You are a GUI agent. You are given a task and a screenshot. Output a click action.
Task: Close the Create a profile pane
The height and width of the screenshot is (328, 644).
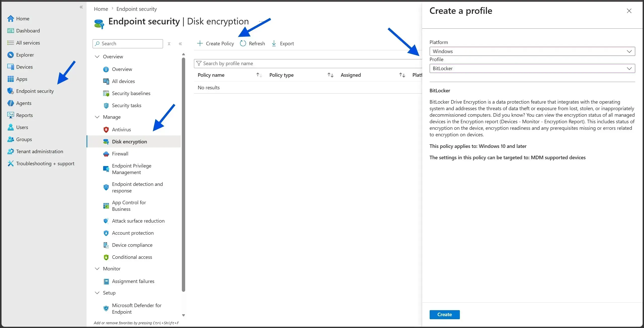[629, 11]
